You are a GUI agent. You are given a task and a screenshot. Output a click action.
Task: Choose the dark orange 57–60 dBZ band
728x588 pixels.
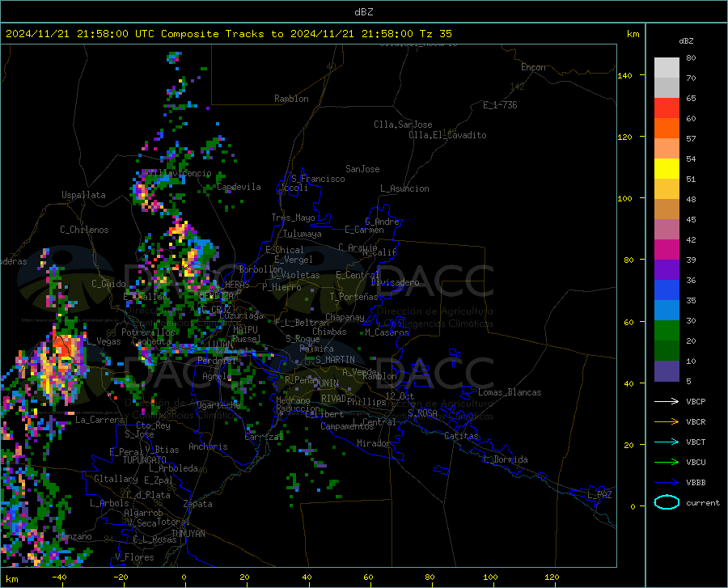[x=667, y=129]
